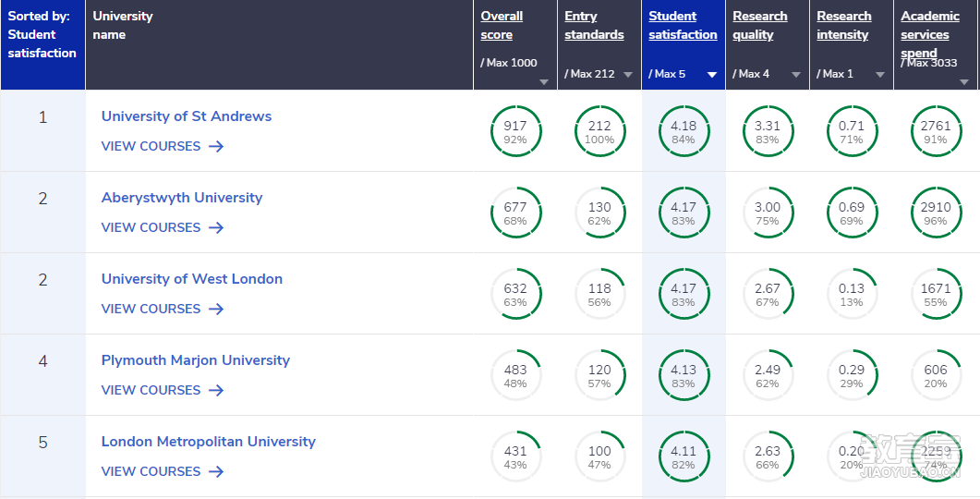
Task: Click rank number 5 in London Metropolitan row
Action: coord(42,442)
